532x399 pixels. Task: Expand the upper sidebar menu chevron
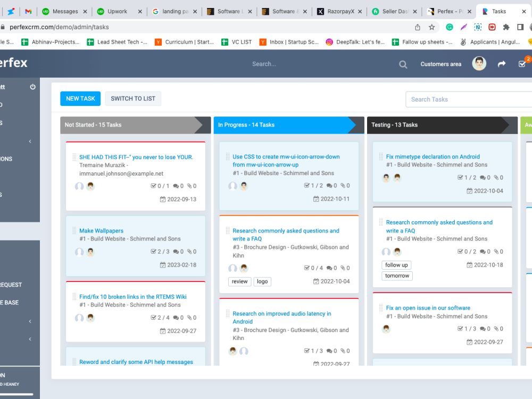pos(30,141)
